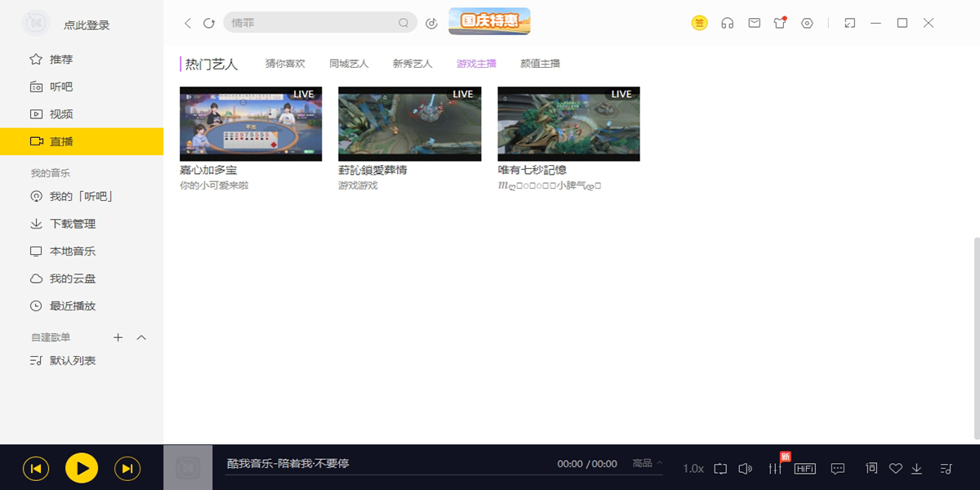Screen dimensions: 980x490
Task: Click the headphones icon in top bar
Action: click(727, 23)
